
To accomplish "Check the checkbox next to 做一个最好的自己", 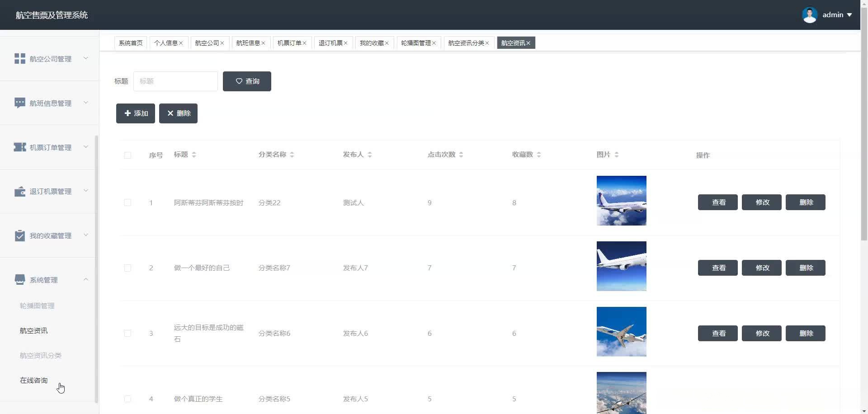I will (x=128, y=268).
